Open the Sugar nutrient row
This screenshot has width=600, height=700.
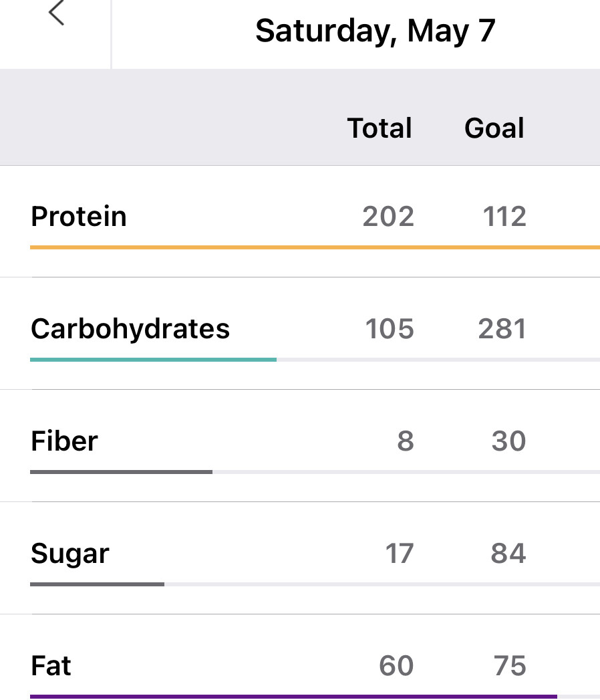click(69, 554)
